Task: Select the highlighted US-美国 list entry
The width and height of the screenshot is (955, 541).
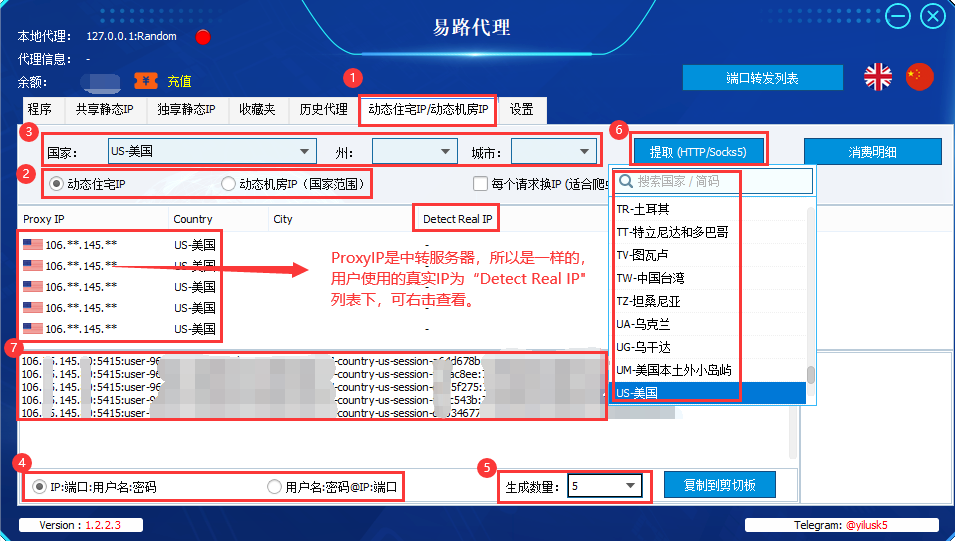Action: click(708, 393)
